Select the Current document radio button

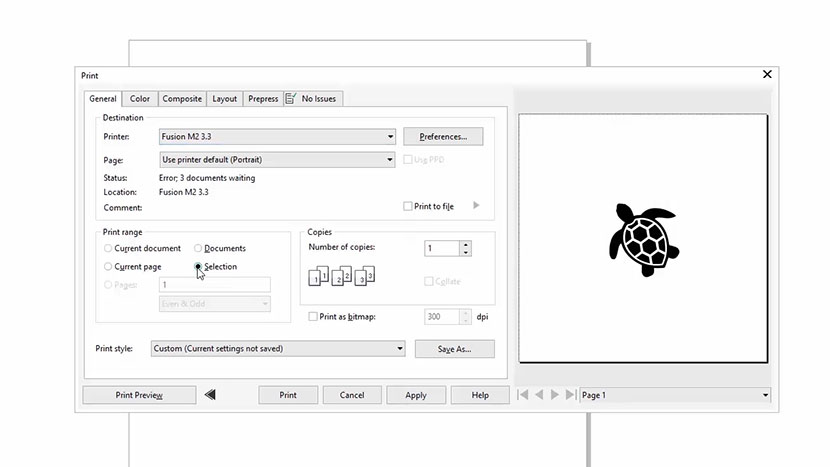pyautogui.click(x=108, y=248)
